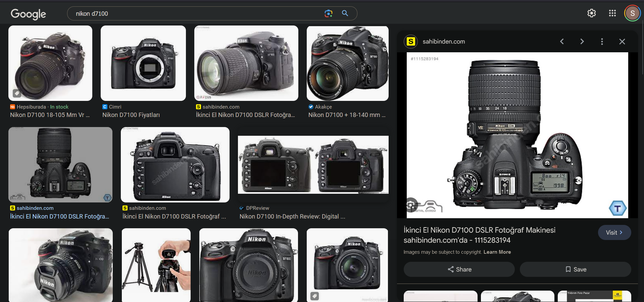
Task: Click the lens icon on previewed image
Action: coord(411,205)
